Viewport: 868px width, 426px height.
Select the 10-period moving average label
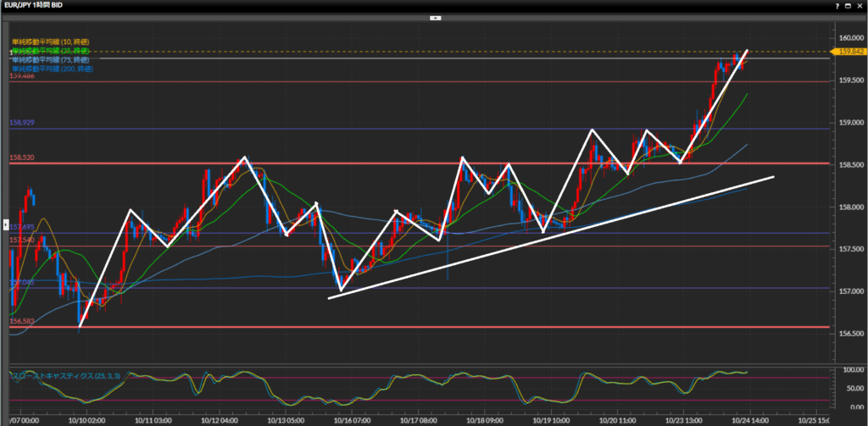click(50, 41)
